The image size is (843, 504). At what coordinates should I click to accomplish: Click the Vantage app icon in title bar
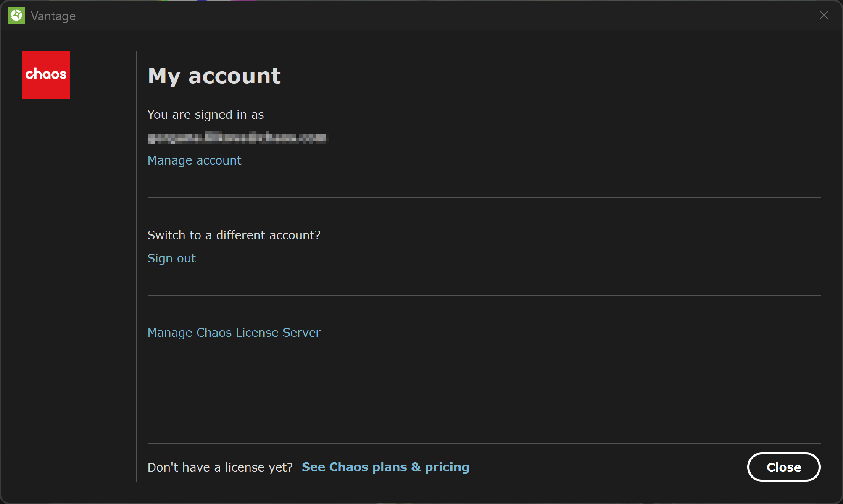click(16, 16)
